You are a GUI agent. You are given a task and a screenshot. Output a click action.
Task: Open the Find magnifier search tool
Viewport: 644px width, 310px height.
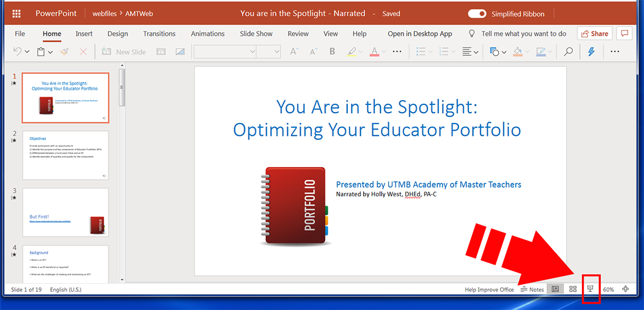pos(568,52)
